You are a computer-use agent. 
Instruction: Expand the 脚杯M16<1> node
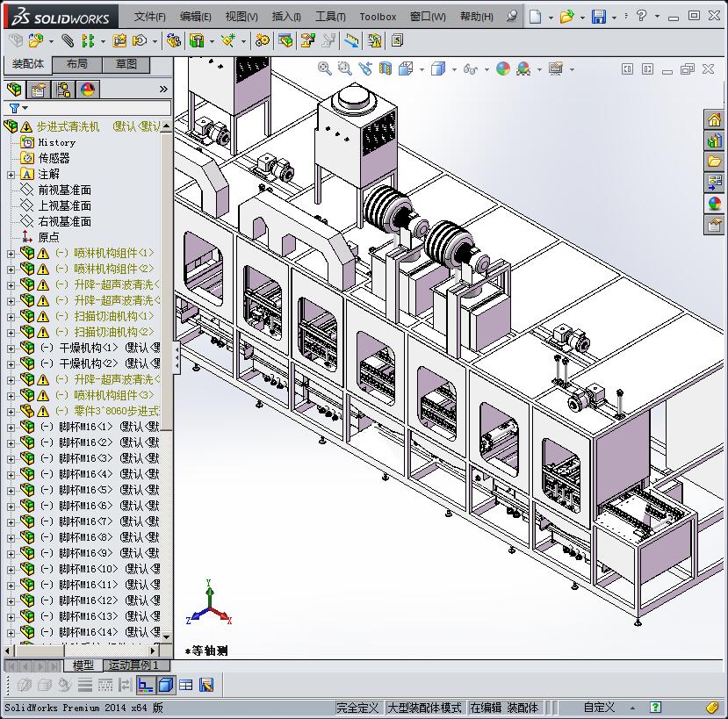pyautogui.click(x=11, y=428)
